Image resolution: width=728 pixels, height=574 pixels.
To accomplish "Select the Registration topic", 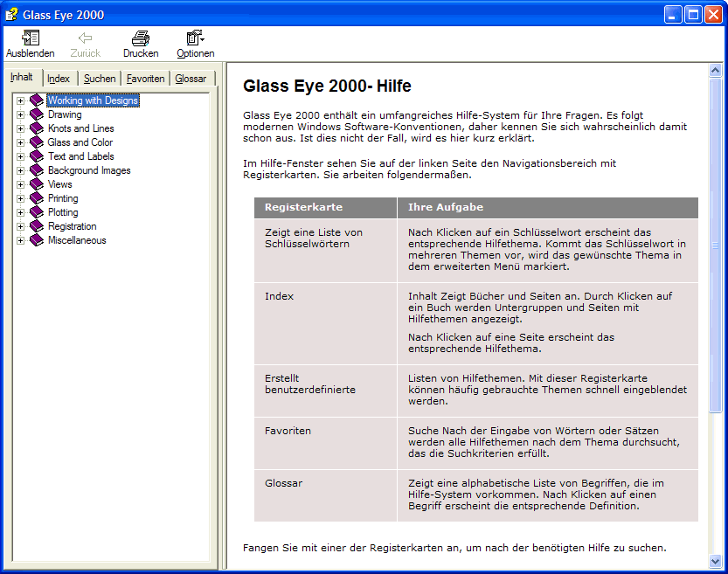I will click(73, 226).
